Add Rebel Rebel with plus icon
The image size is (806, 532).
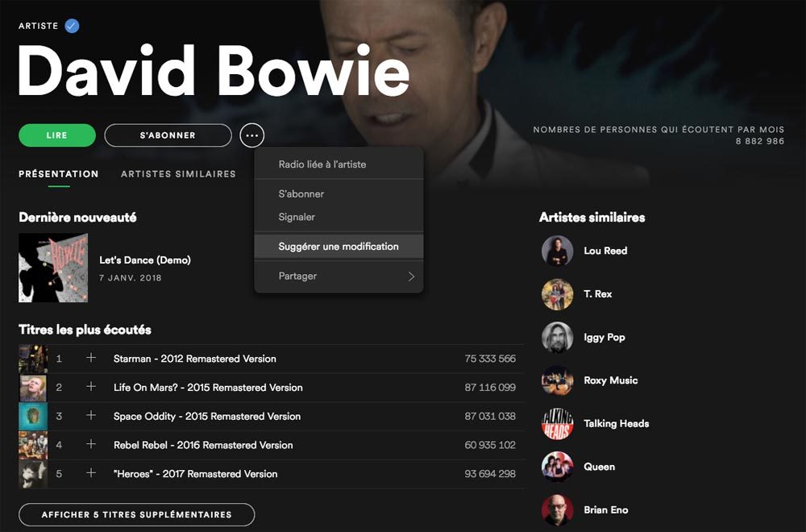[x=91, y=444]
